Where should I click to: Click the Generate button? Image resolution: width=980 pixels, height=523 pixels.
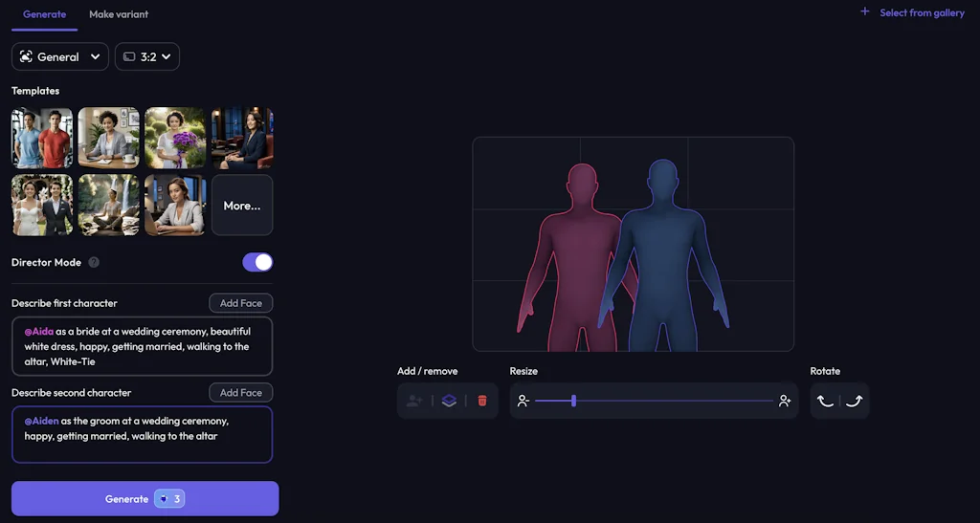point(145,499)
